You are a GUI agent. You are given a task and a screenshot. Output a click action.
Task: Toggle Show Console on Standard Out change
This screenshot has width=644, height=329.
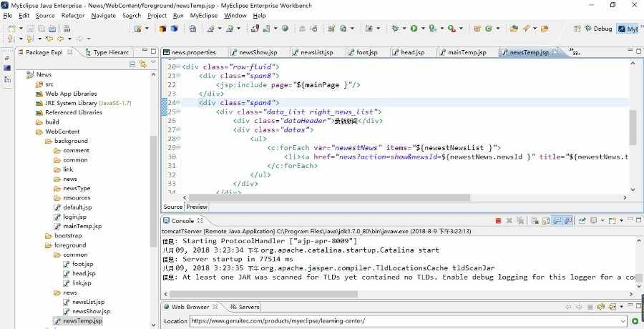[557, 220]
